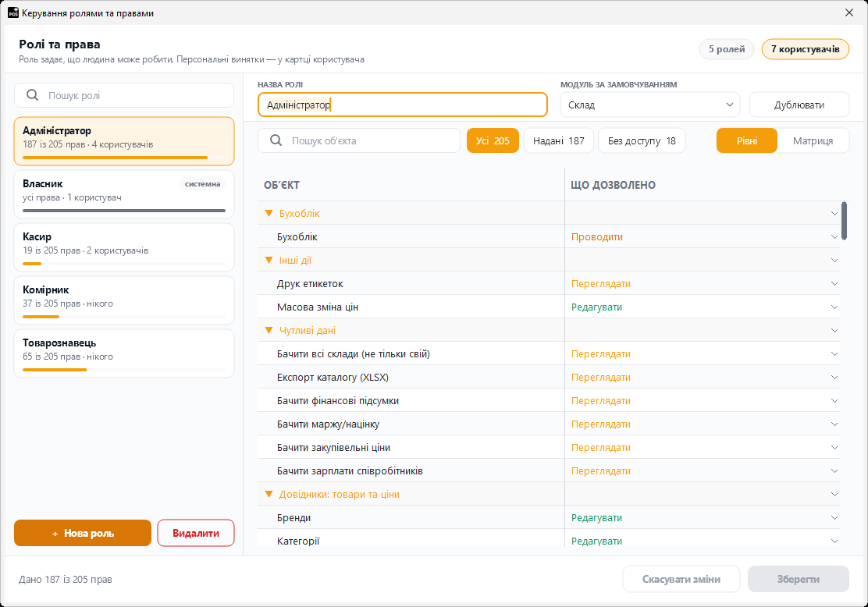This screenshot has width=868, height=607.
Task: Click the Назва ролі name field
Action: pyautogui.click(x=403, y=105)
